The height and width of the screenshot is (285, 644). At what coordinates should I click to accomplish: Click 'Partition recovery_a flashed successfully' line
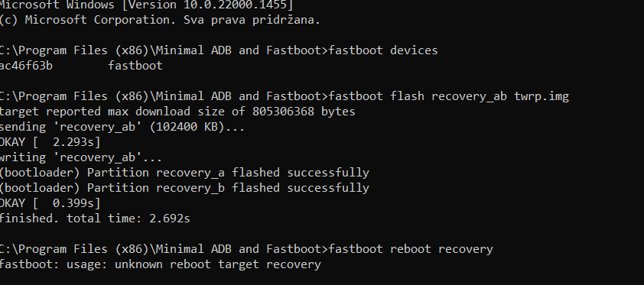click(x=184, y=173)
